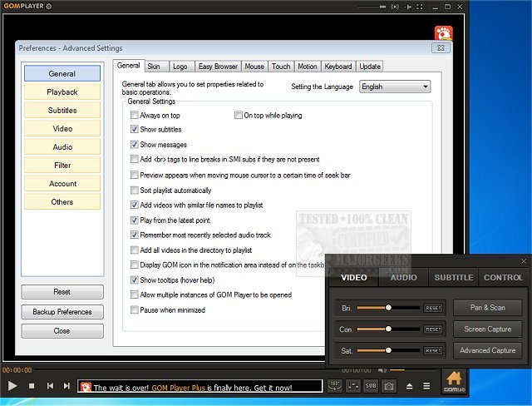Viewport: 532px width, 406px height.
Task: Select Filter category in sidebar
Action: coord(62,166)
